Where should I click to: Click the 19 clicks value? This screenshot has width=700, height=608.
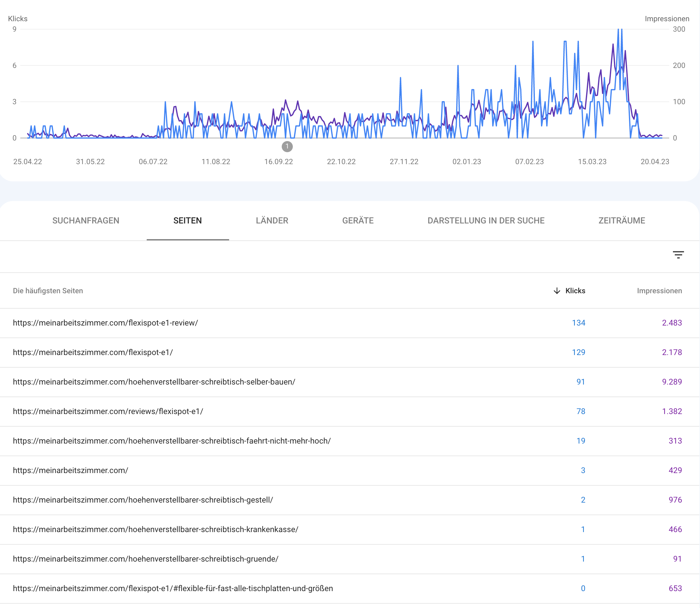(581, 441)
